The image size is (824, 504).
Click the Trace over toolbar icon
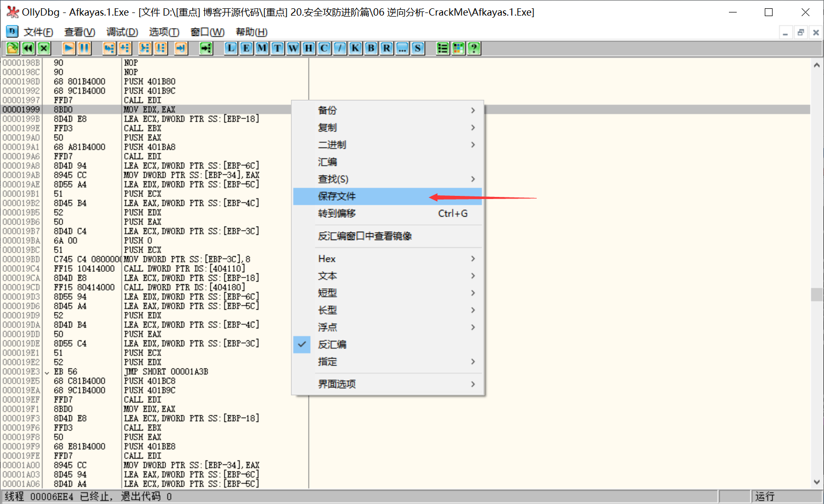[x=161, y=48]
